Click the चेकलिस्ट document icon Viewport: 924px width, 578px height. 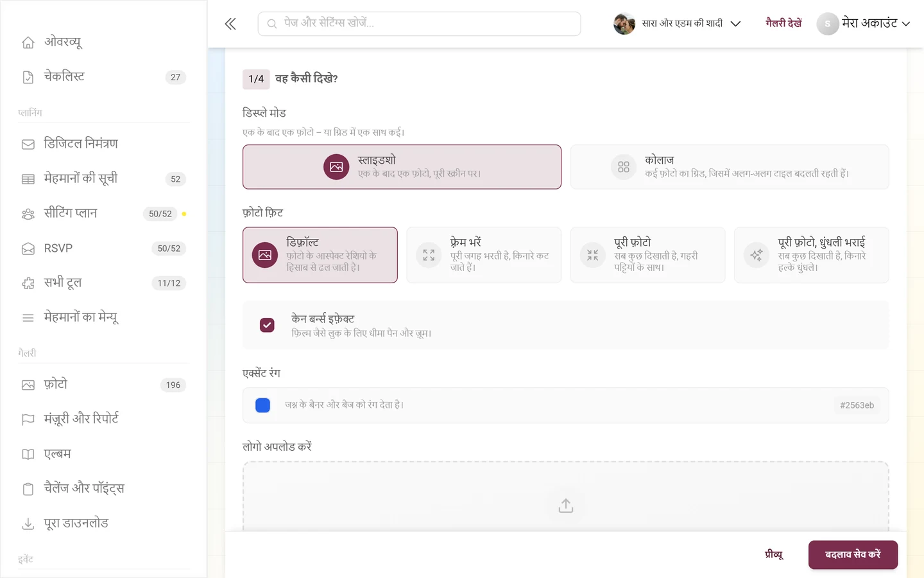(x=28, y=77)
